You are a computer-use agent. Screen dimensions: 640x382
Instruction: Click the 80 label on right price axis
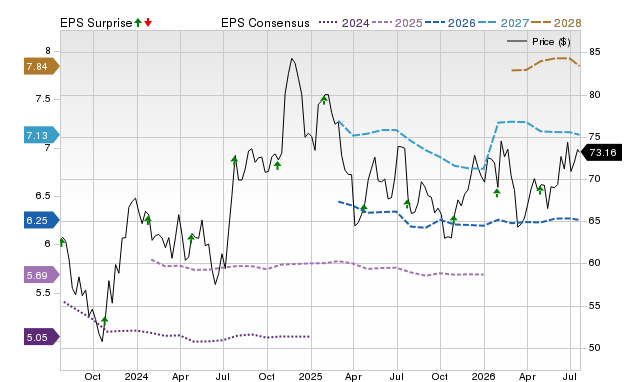tap(594, 95)
